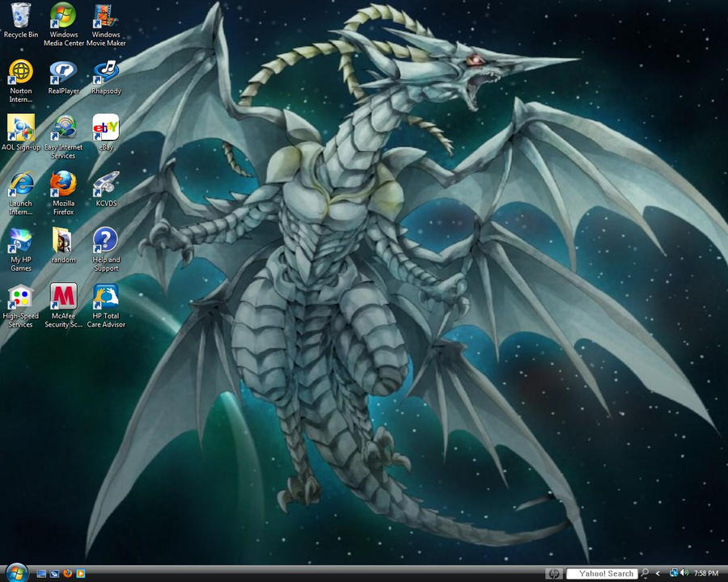
Task: Click the eBay desktop shortcut
Action: pos(106,133)
